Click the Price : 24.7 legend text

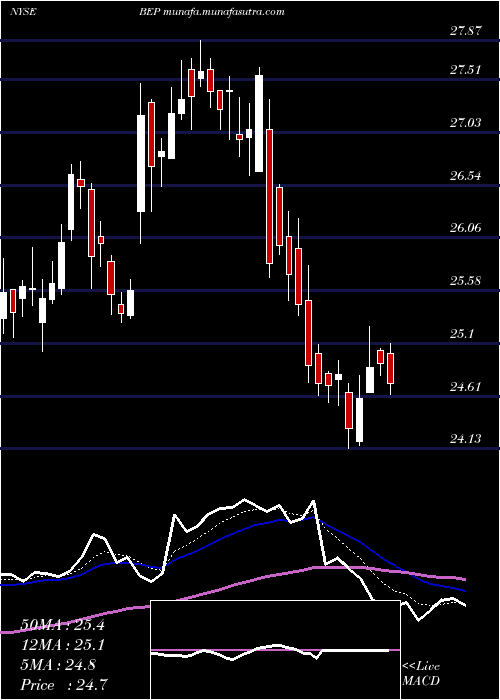[x=63, y=684]
